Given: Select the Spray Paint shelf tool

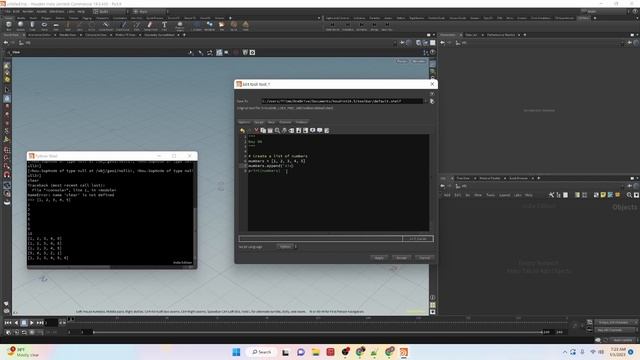Looking at the screenshot, I should click(150, 26).
